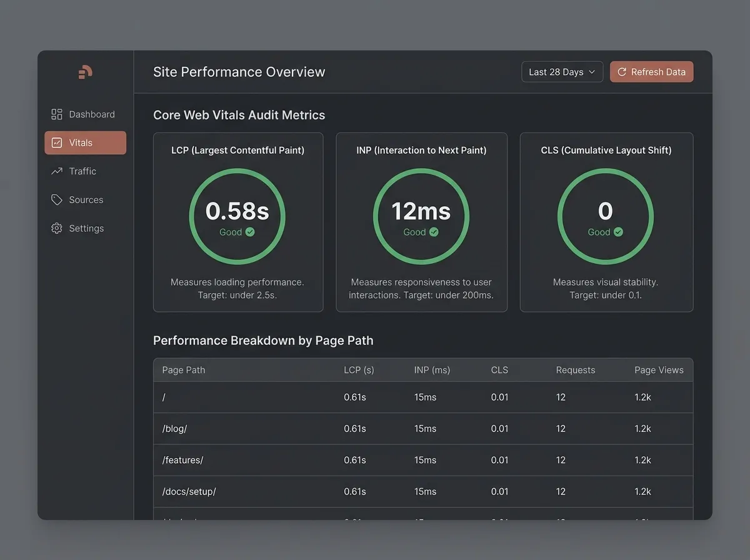Open the Settings page
This screenshot has height=560, width=750.
pyautogui.click(x=85, y=228)
